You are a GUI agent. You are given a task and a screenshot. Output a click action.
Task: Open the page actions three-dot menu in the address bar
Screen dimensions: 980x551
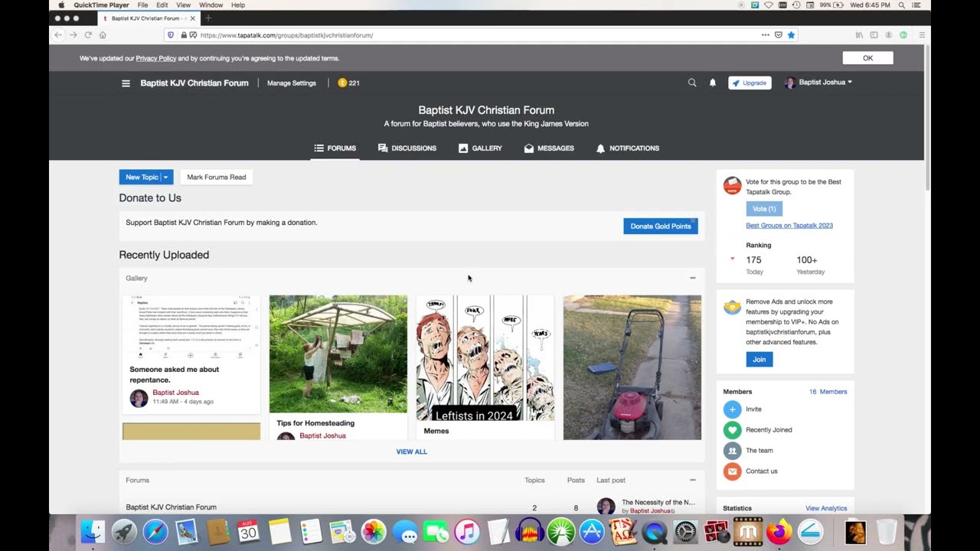(765, 35)
